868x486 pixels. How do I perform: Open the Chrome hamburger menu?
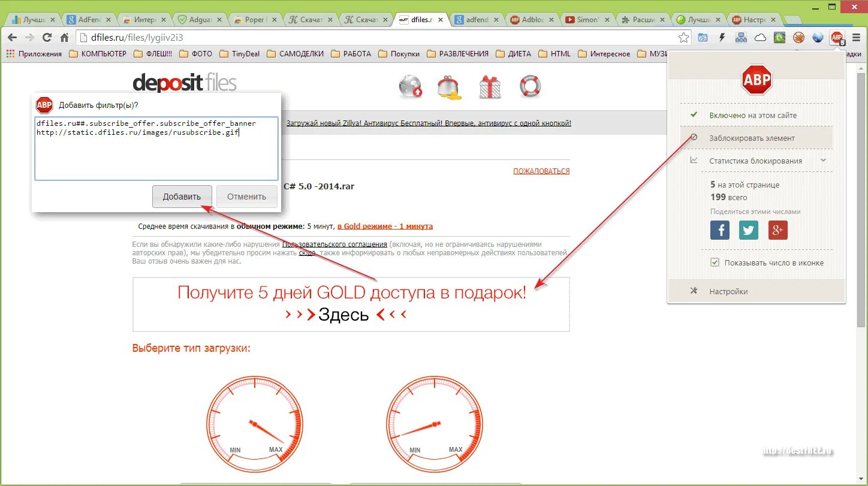856,38
